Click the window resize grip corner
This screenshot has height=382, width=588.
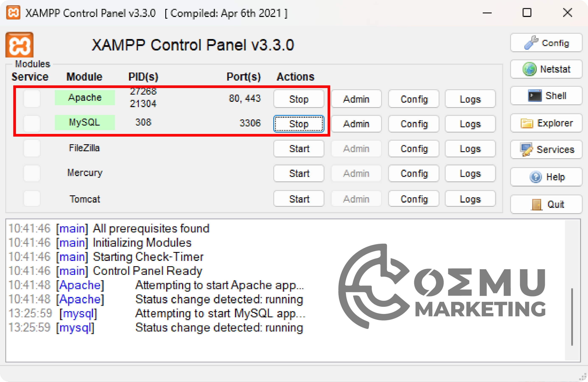coord(583,377)
